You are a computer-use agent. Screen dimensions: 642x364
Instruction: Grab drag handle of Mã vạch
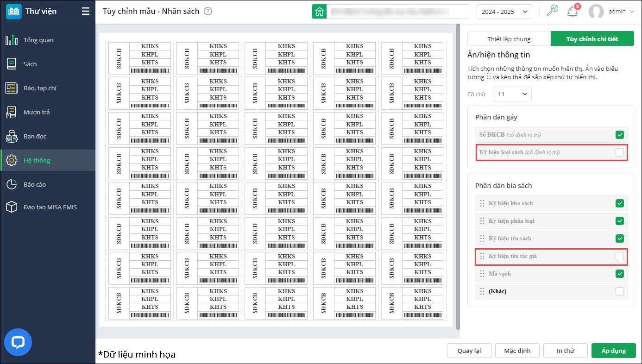pyautogui.click(x=482, y=274)
